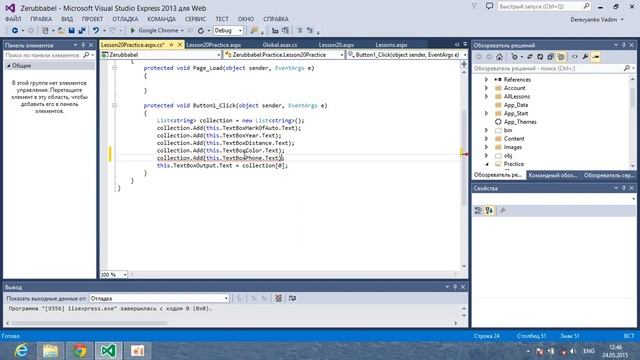Open the ВИД menu

click(x=67, y=19)
